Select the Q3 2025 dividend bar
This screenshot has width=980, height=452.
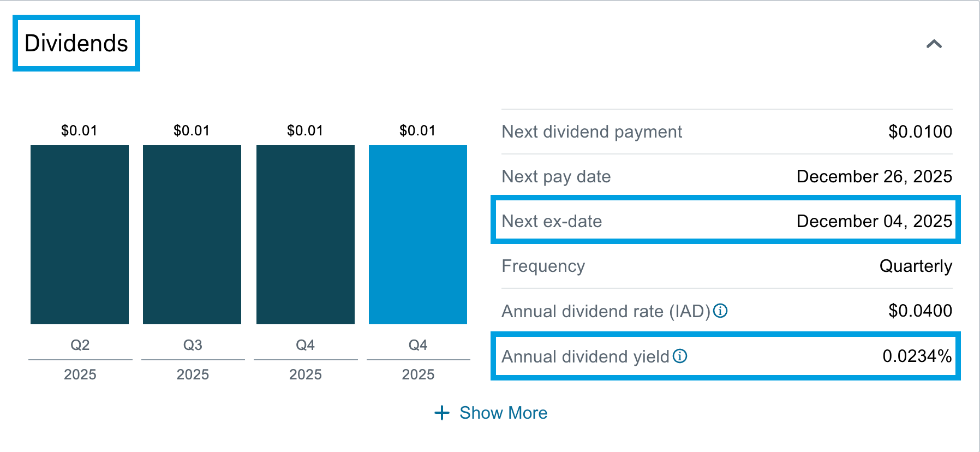point(192,235)
